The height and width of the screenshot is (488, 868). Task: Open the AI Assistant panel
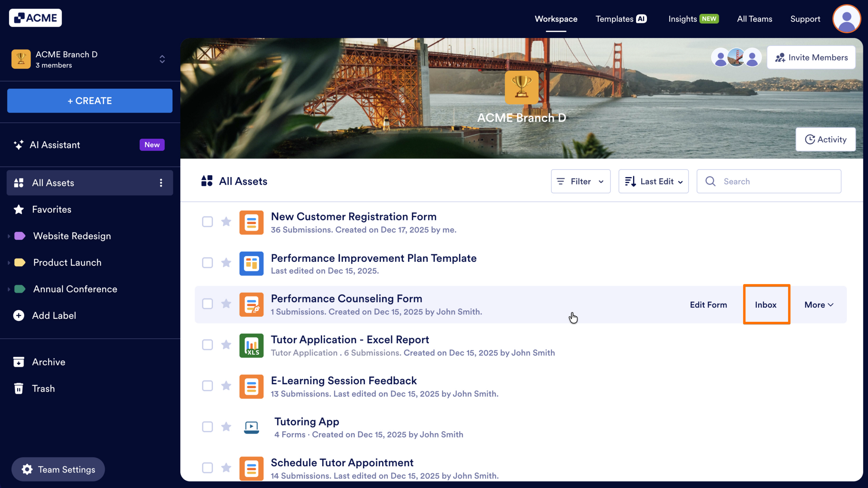point(55,145)
